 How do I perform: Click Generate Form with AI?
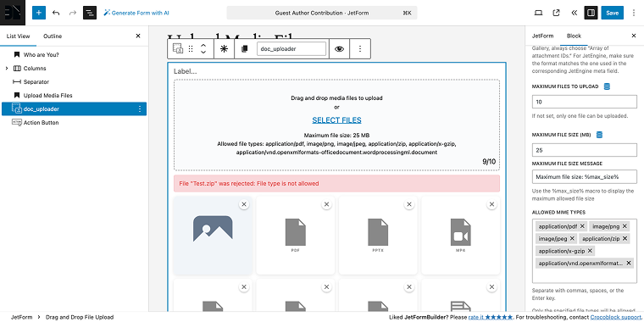(136, 13)
